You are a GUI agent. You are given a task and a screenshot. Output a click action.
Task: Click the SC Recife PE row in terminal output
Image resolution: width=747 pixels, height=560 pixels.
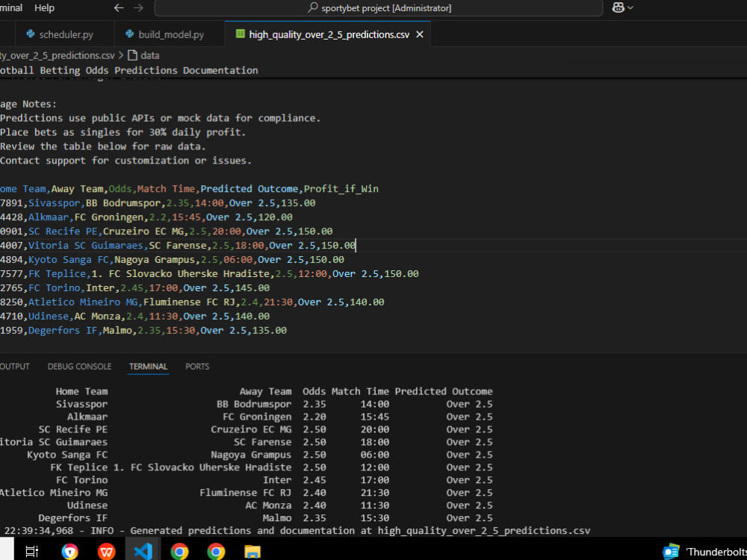point(265,429)
